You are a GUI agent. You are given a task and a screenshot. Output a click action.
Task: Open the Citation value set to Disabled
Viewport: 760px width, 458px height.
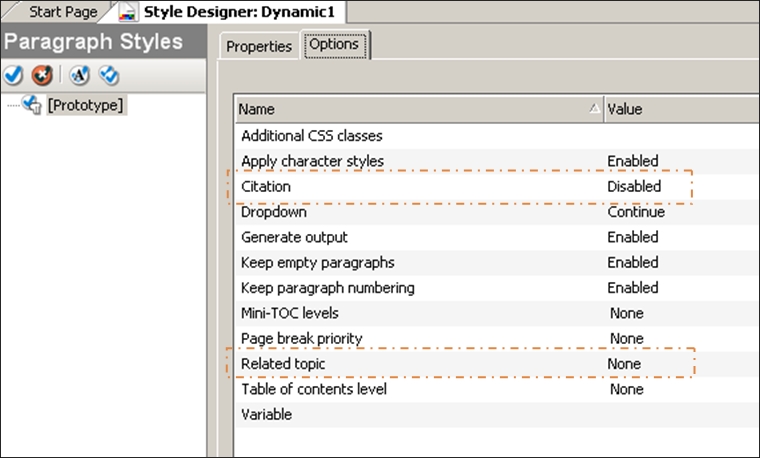[x=634, y=187]
